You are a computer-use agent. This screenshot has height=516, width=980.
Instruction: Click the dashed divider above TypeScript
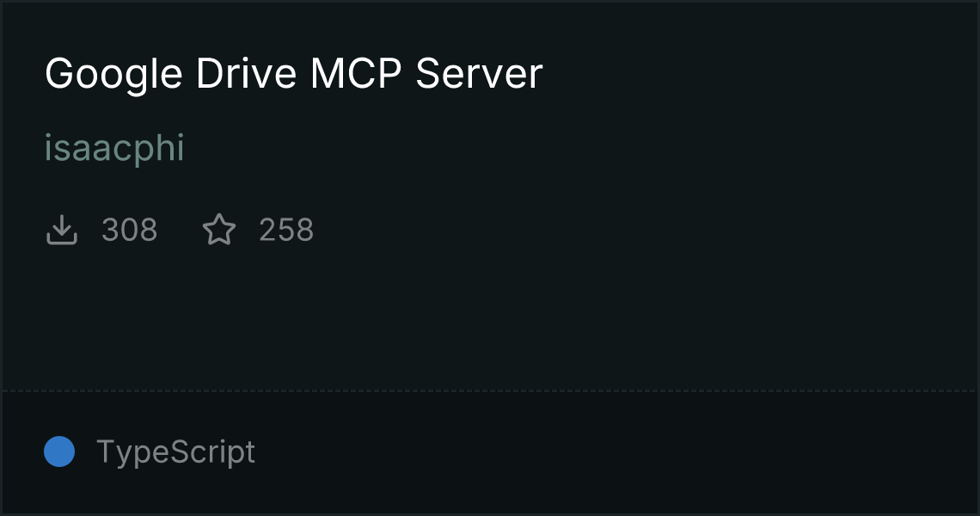tap(490, 391)
